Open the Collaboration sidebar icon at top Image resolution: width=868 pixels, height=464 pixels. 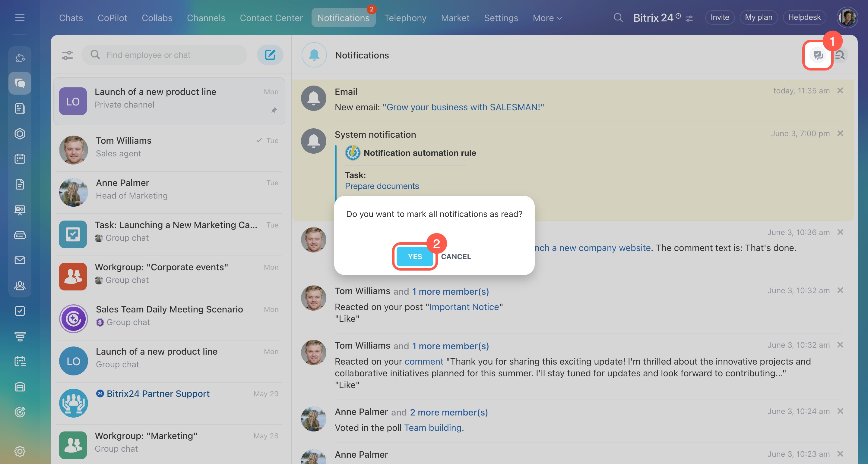point(20,58)
